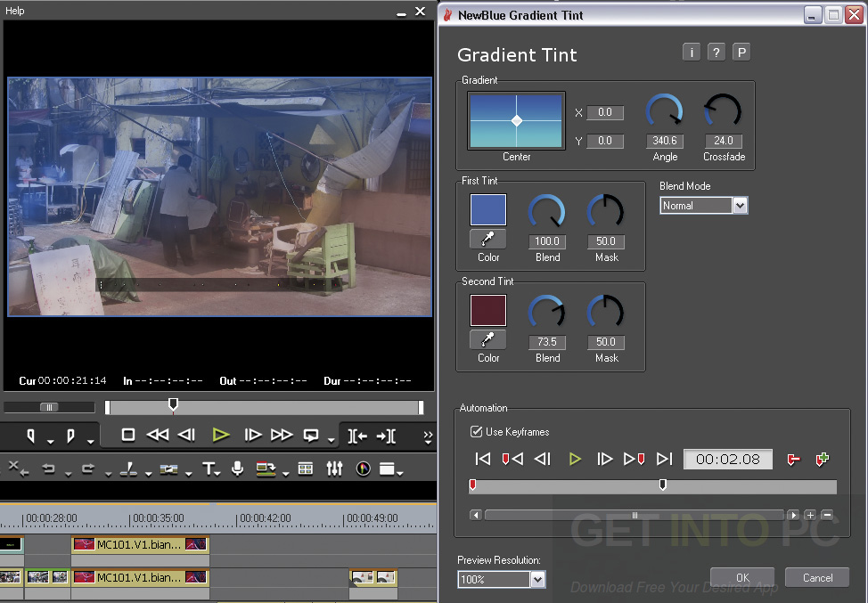Viewport: 868px width, 603px height.
Task: Play the automation preview
Action: click(x=575, y=459)
